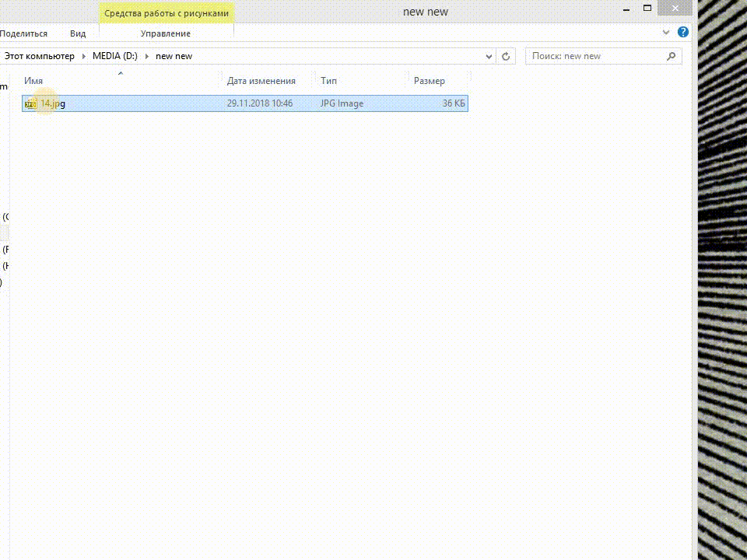Screen dimensions: 747x560
Task: Select the 14.jpg file name
Action: click(x=53, y=103)
